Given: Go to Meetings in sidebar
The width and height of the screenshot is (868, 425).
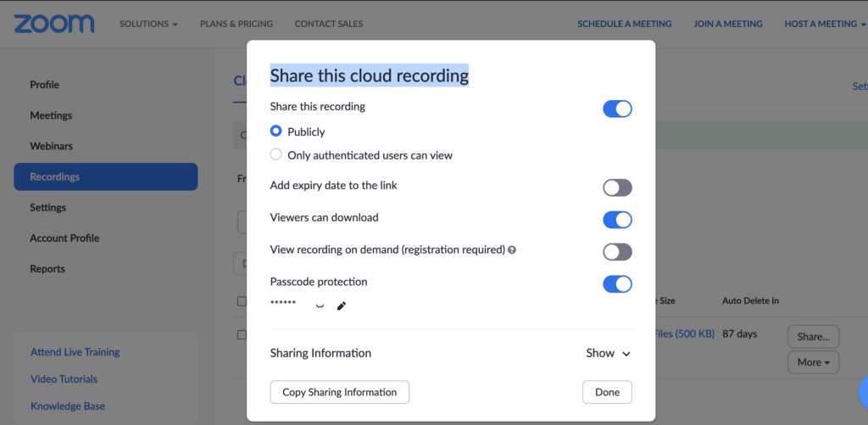Looking at the screenshot, I should click(x=51, y=115).
